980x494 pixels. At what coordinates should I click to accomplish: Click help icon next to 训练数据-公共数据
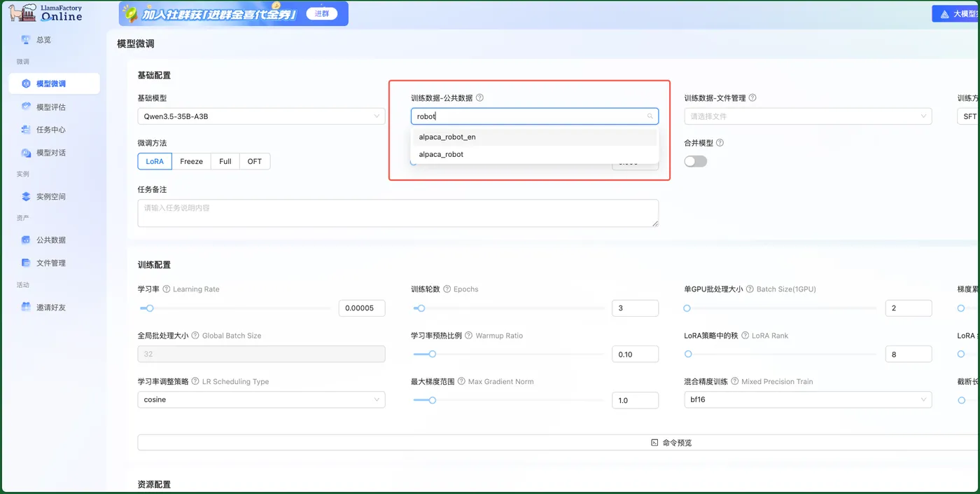coord(479,98)
